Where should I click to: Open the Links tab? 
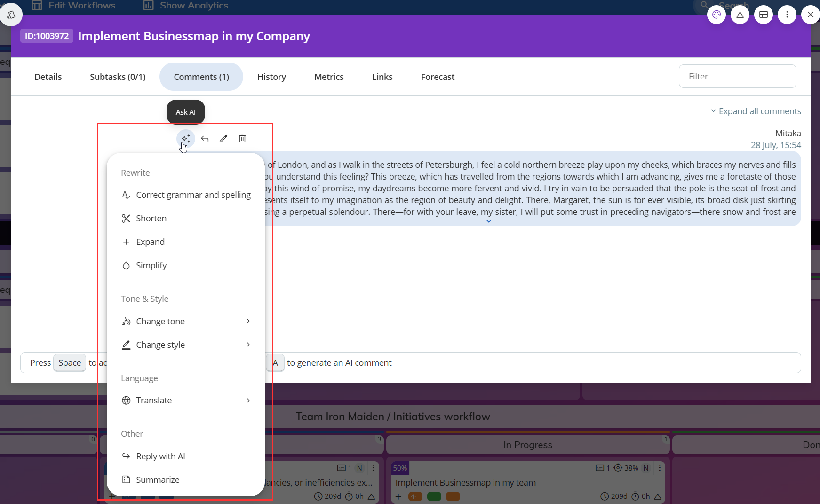coord(382,77)
